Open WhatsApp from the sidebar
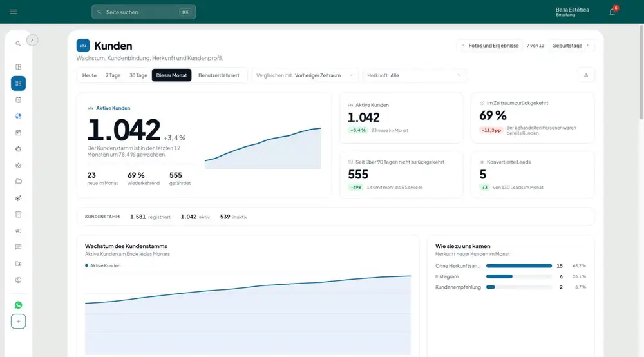Screen dimensions: 644x357 point(18,305)
